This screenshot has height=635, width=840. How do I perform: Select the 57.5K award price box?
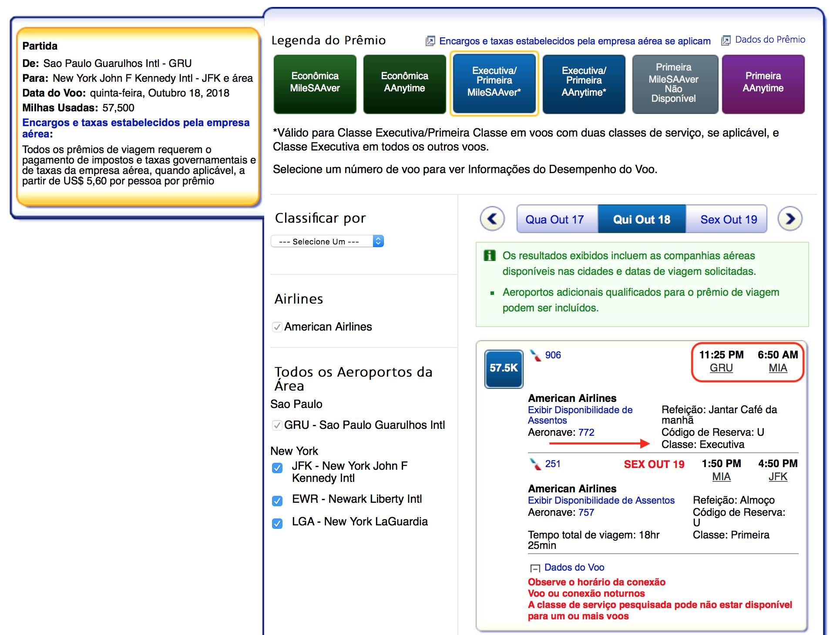point(504,368)
